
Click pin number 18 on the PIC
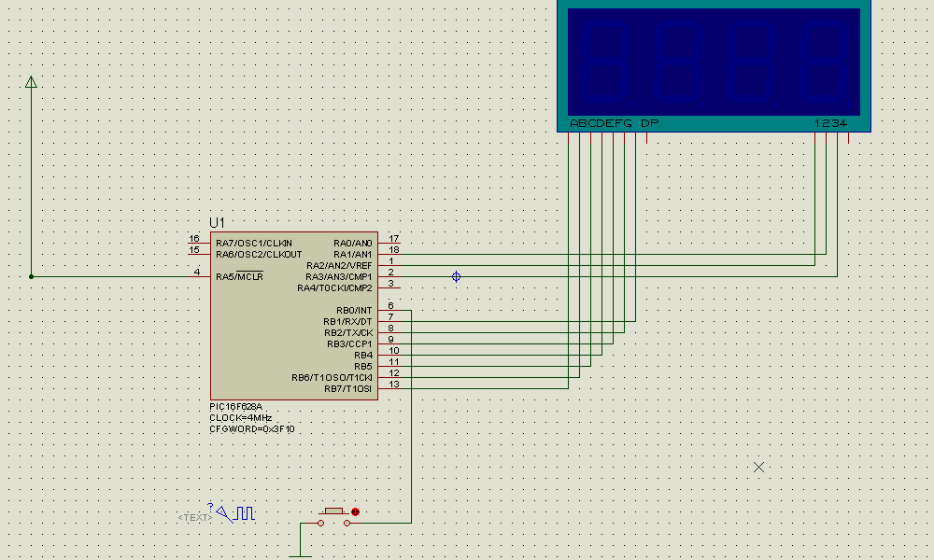394,250
